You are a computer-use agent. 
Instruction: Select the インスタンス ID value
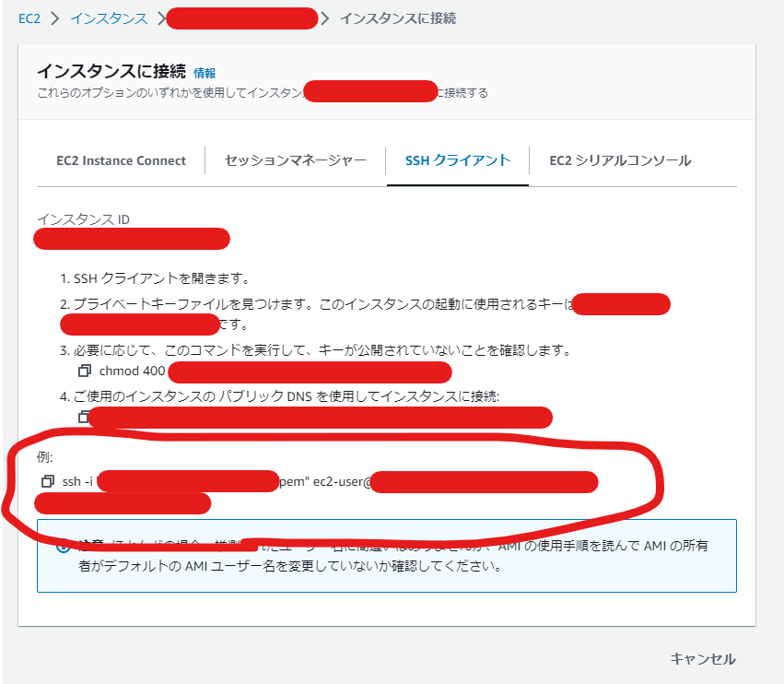tap(131, 239)
